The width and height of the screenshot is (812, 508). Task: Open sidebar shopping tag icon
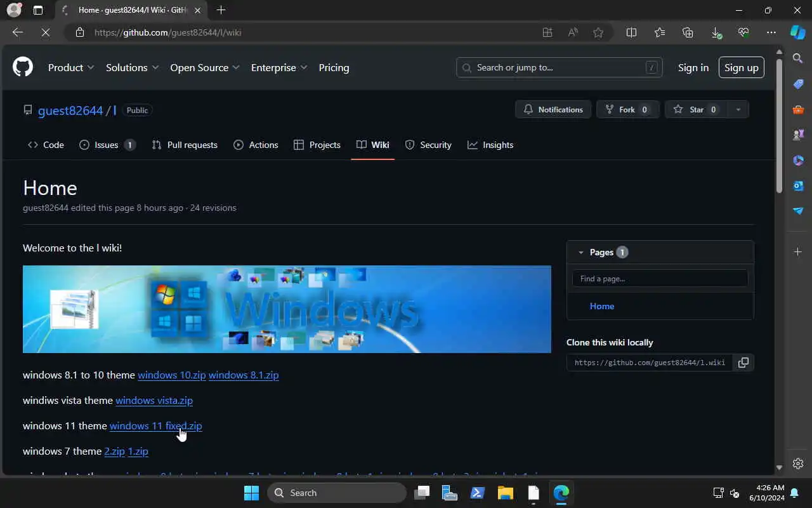(x=798, y=84)
